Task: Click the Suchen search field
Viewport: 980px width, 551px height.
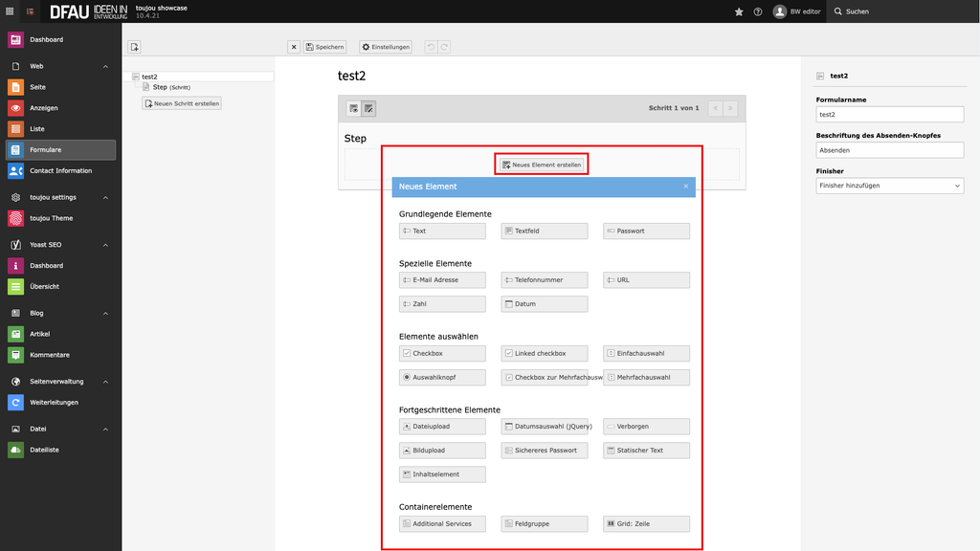Action: tap(903, 11)
